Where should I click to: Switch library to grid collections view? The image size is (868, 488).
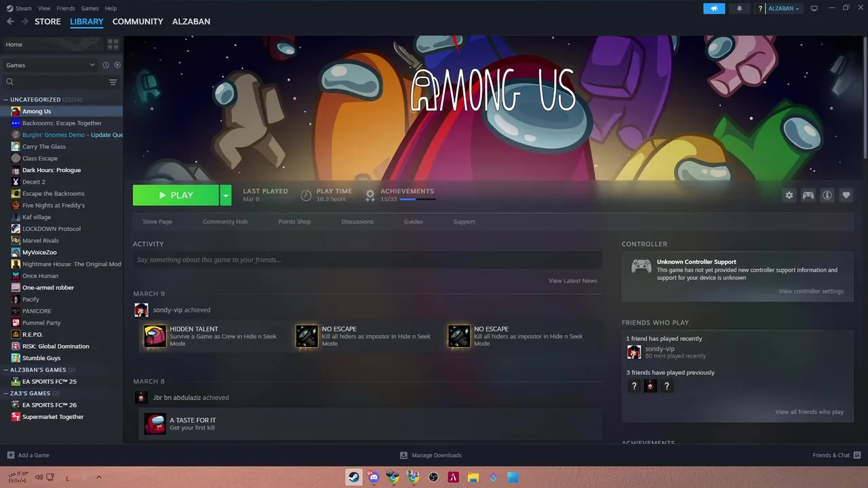click(x=113, y=44)
